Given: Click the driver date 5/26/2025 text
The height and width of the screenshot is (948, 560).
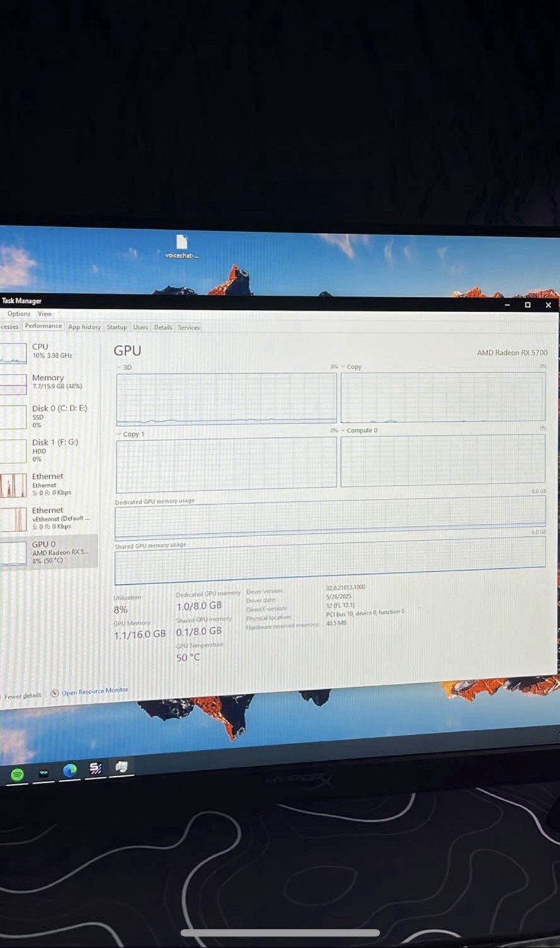Looking at the screenshot, I should pyautogui.click(x=338, y=596).
